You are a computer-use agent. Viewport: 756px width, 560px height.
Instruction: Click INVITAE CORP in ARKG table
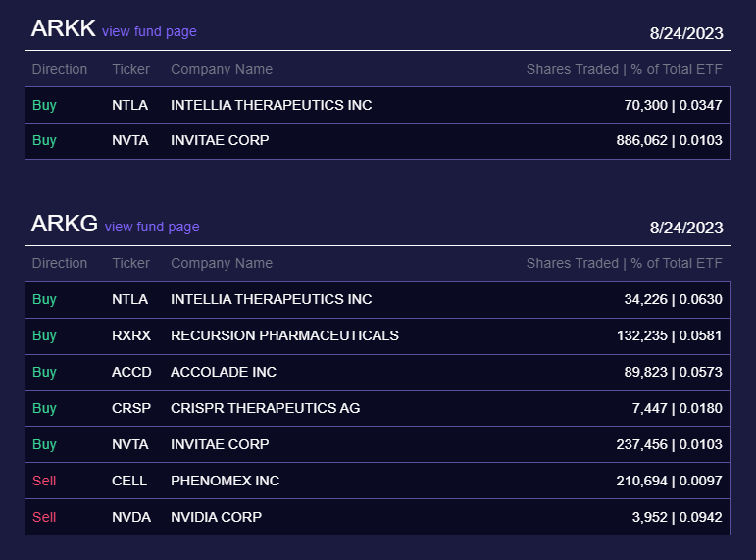pyautogui.click(x=220, y=444)
